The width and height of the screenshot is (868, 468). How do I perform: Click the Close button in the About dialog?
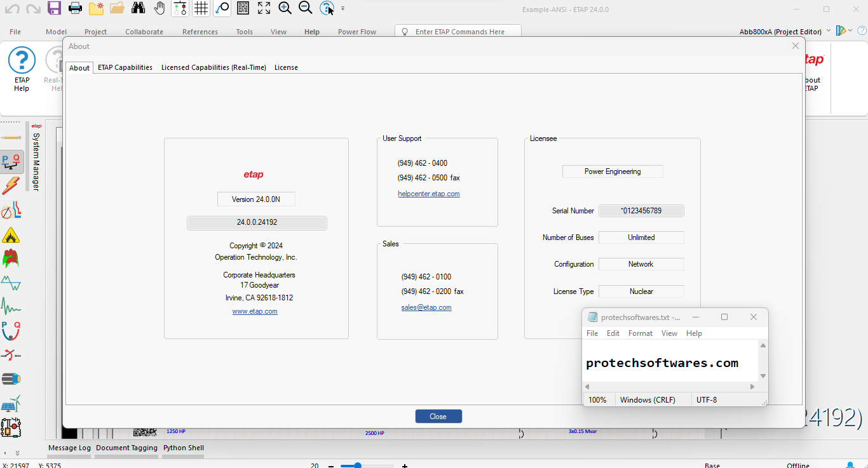[x=438, y=417]
